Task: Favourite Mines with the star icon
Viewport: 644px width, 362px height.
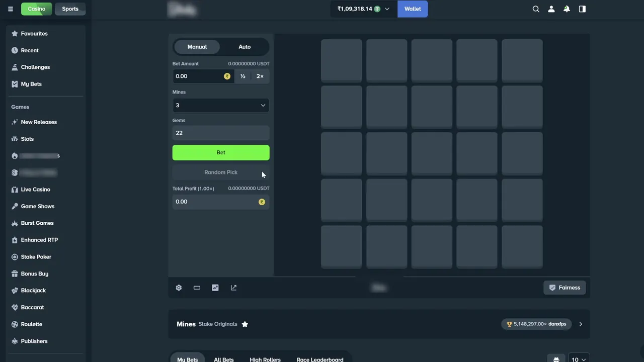Action: click(x=245, y=324)
